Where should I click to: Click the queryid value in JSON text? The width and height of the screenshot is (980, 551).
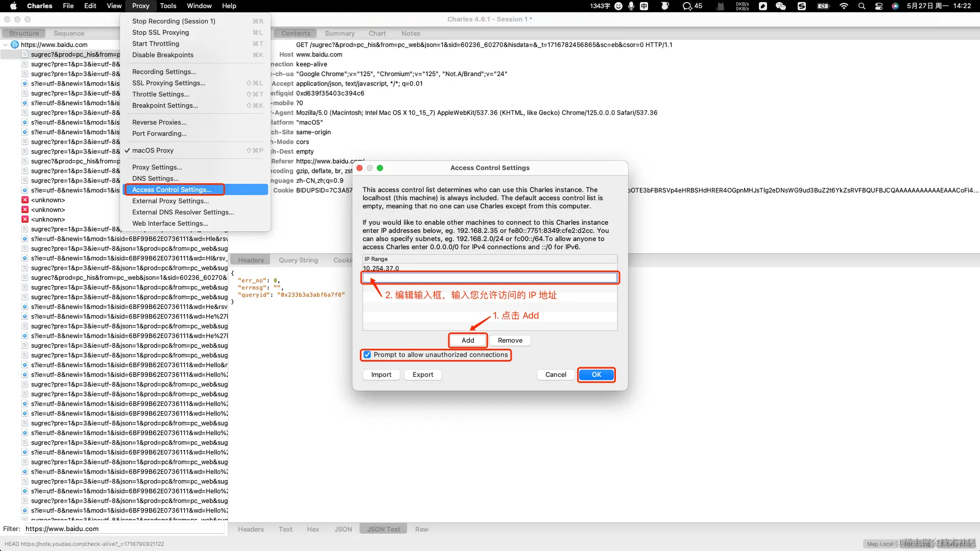[x=310, y=295]
